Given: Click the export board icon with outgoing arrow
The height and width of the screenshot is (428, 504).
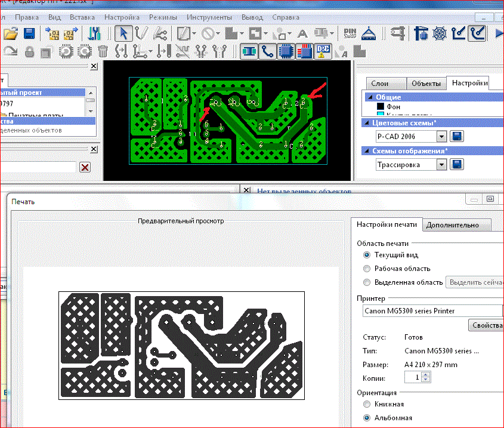Looking at the screenshot, I should pos(71,33).
